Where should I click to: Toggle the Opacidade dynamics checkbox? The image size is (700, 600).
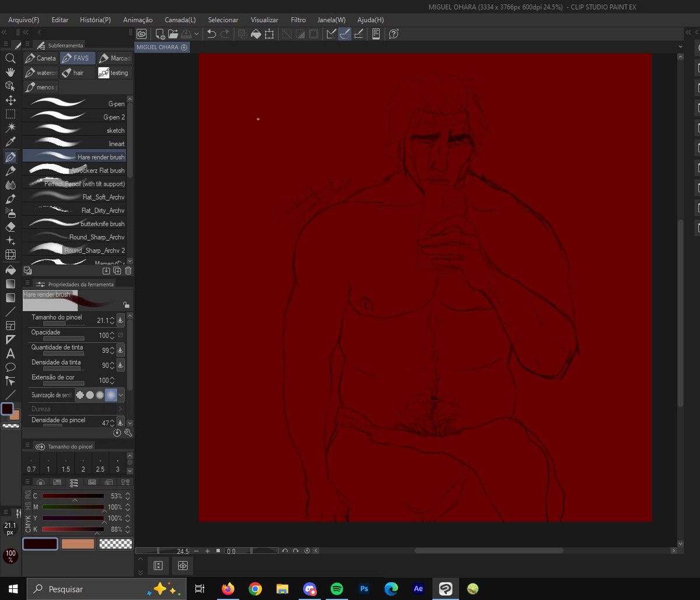(x=120, y=335)
